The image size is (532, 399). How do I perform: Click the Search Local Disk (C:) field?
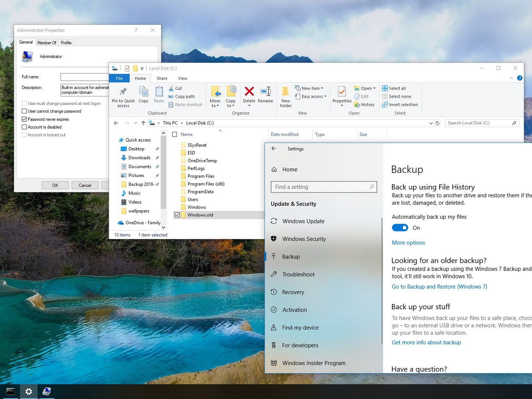point(482,123)
